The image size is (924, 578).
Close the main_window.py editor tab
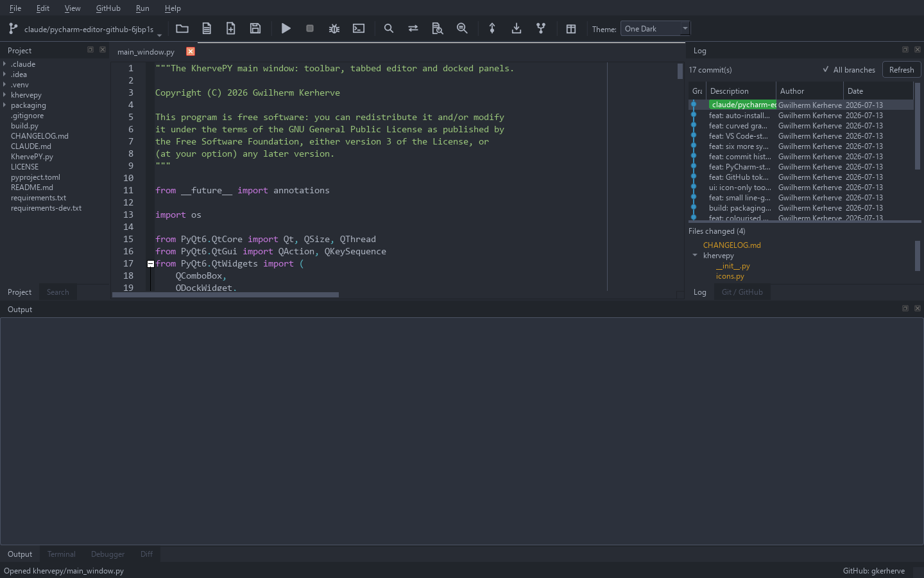tap(191, 51)
